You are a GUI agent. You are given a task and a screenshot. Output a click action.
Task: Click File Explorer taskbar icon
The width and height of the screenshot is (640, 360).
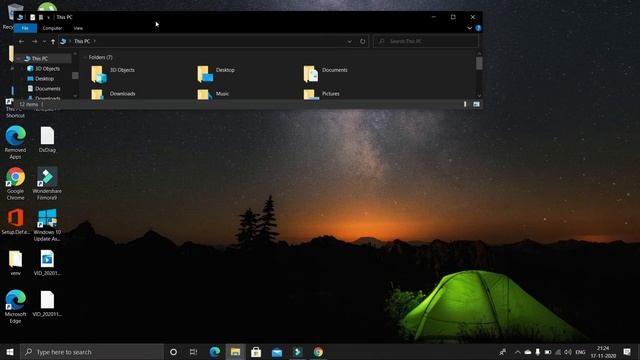[236, 352]
